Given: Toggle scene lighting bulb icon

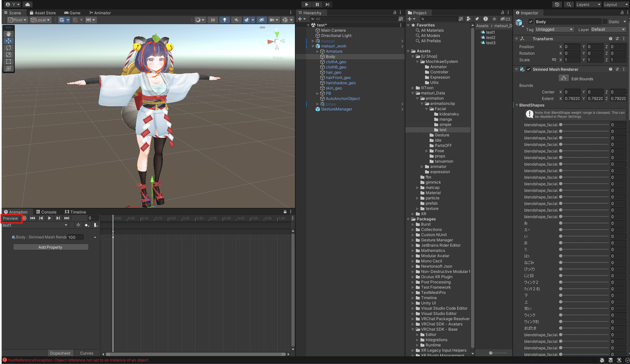Looking at the screenshot, I should point(225,20).
